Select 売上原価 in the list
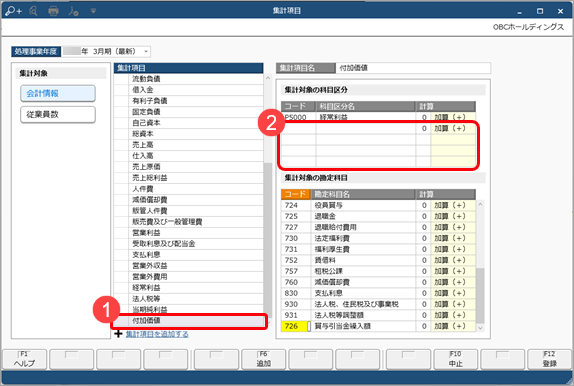The width and height of the screenshot is (574, 386). coord(189,167)
